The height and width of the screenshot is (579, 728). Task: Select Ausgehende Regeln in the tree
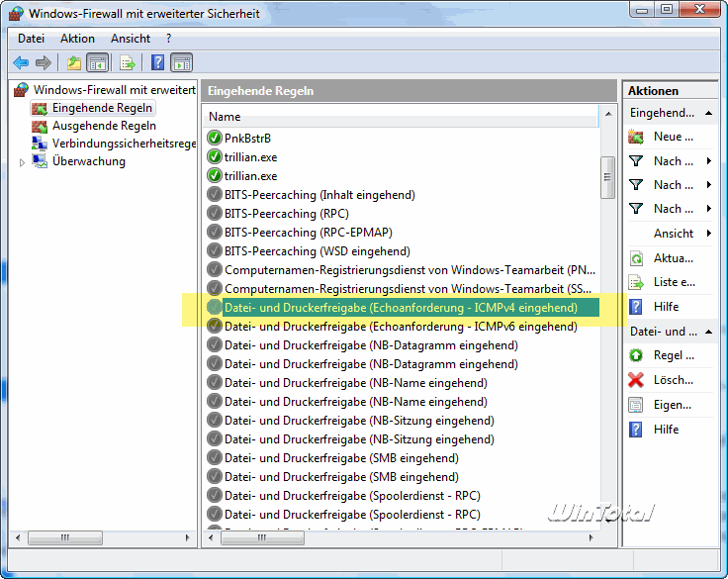pos(104,126)
